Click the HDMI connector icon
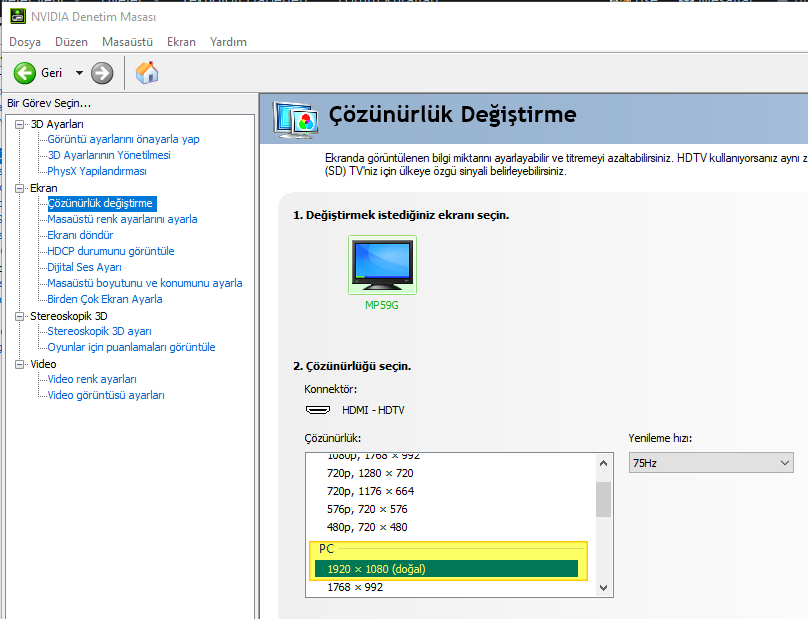 [318, 410]
